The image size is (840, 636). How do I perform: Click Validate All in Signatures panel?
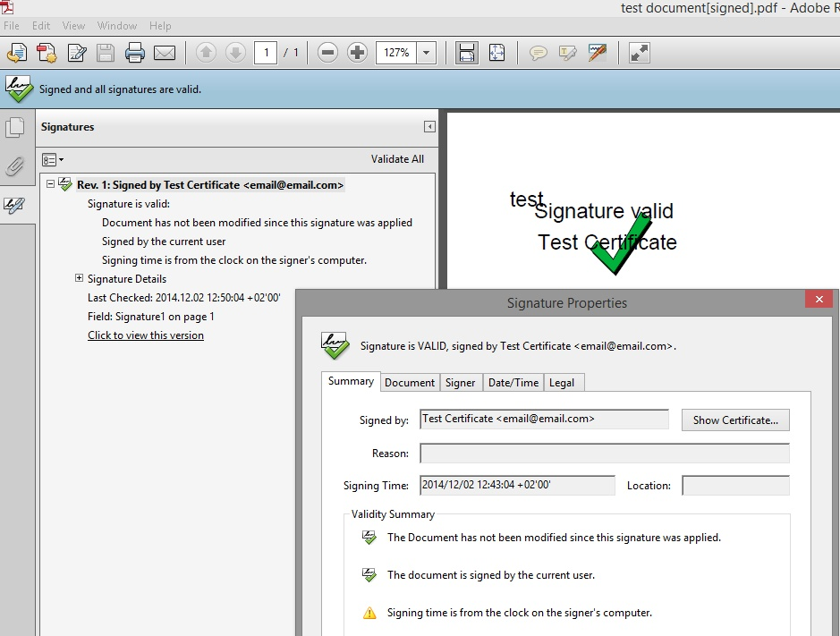tap(397, 159)
